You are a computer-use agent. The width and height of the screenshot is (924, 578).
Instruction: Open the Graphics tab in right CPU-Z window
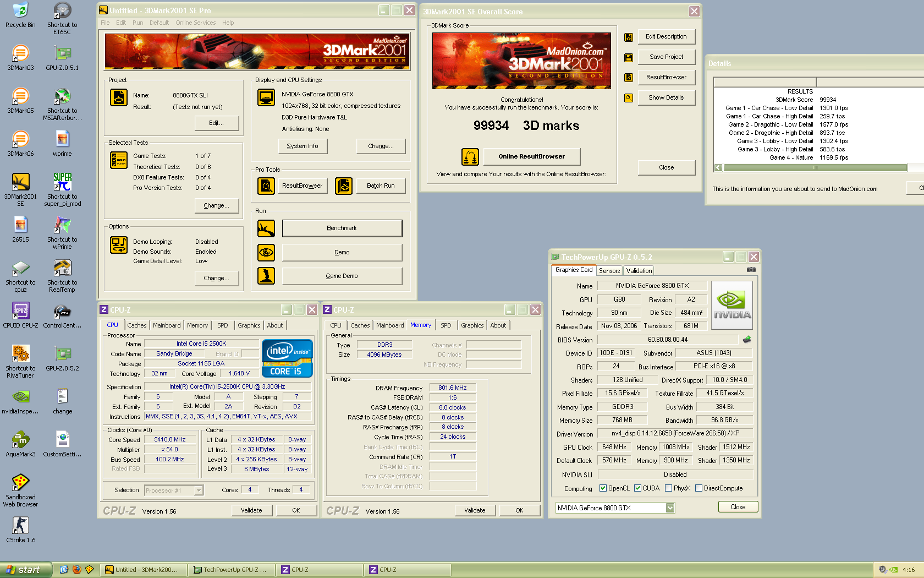[x=472, y=325]
